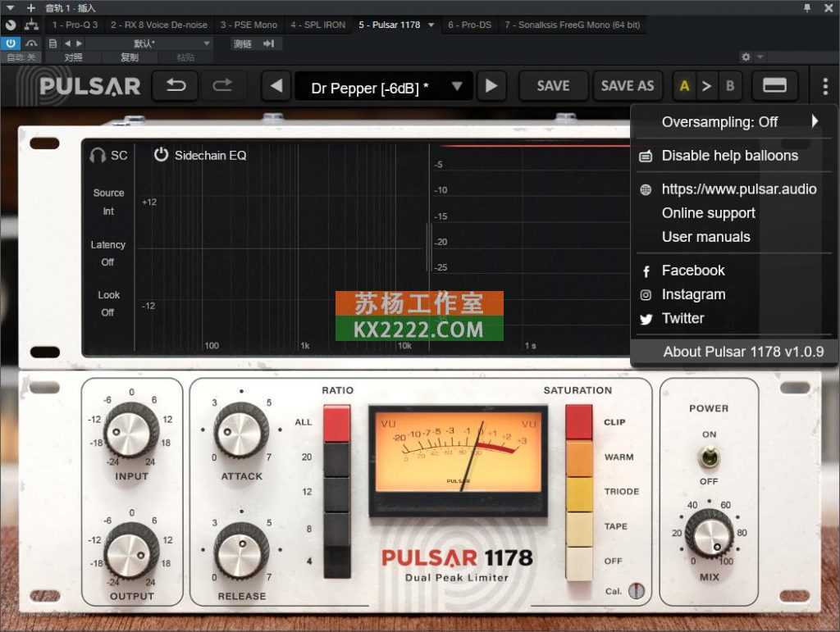Click the globe website icon
840x632 pixels.
tap(646, 189)
